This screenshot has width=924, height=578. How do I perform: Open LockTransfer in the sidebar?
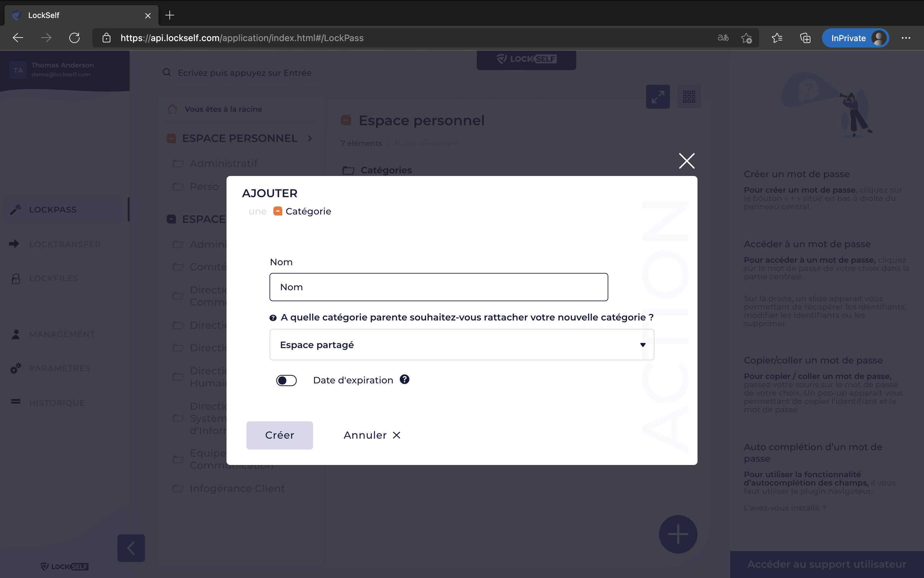click(65, 244)
